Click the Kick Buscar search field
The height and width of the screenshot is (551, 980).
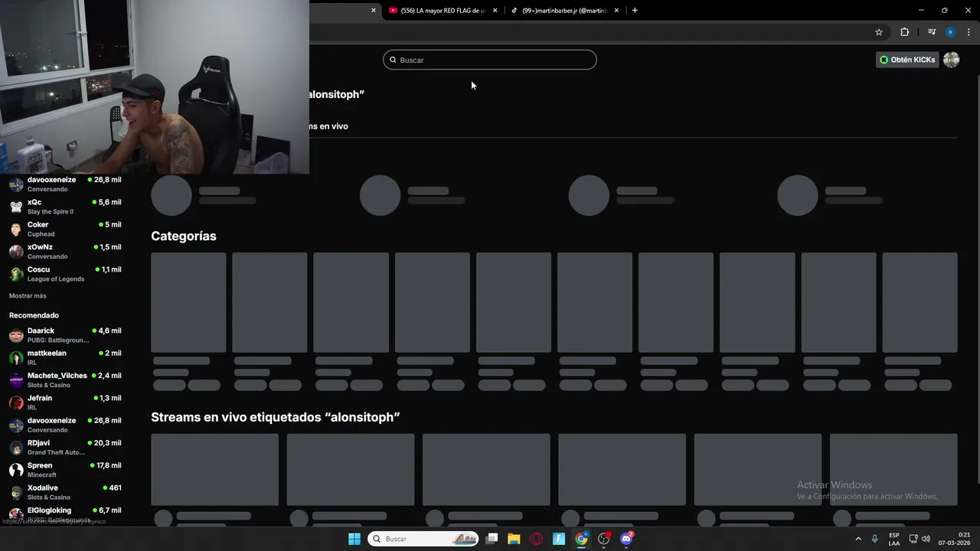pos(490,60)
